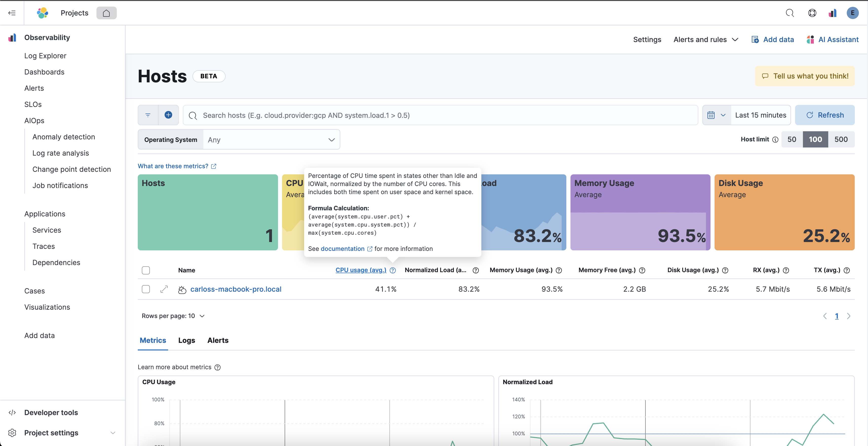Show Normalized Load column help tooltip
868x446 pixels.
click(x=476, y=270)
